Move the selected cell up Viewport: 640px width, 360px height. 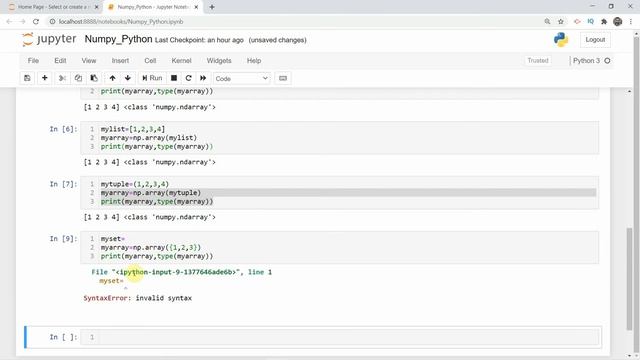click(x=112, y=78)
